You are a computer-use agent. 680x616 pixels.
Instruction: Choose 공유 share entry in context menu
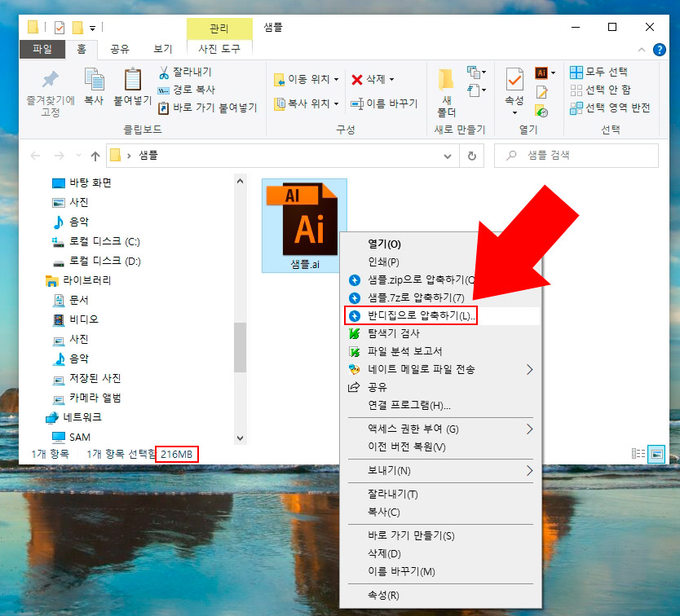(377, 387)
